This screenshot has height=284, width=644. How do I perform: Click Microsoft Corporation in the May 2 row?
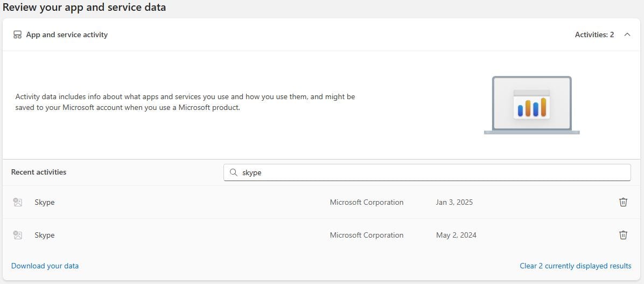(366, 235)
